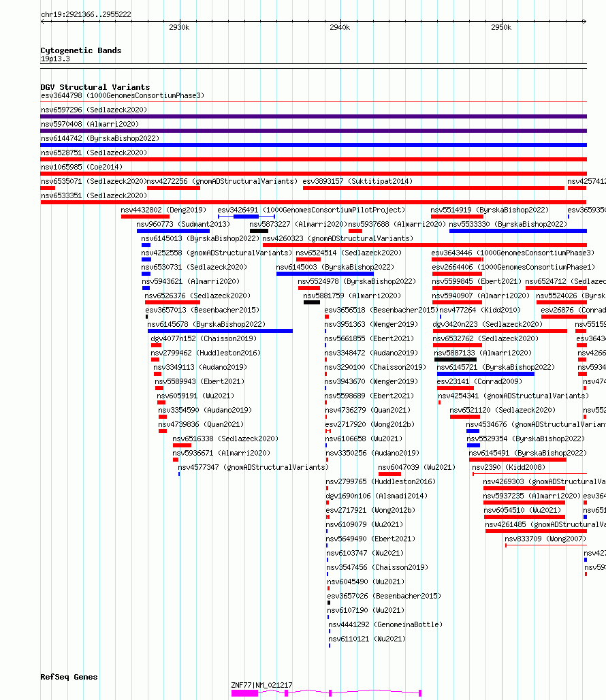Select nsv5529354 (ByrskaBishop2022) label

(x=526, y=439)
